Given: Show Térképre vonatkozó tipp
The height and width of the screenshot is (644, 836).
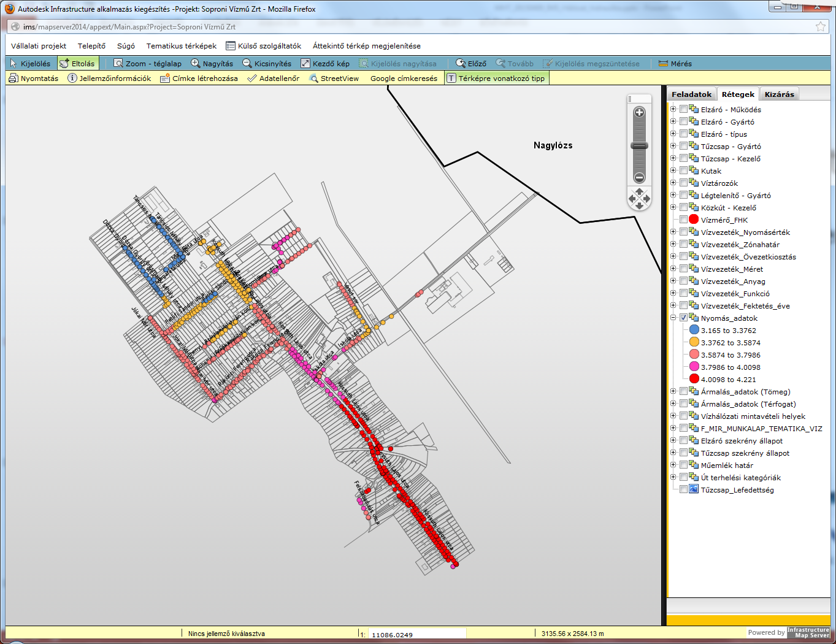Looking at the screenshot, I should (496, 78).
